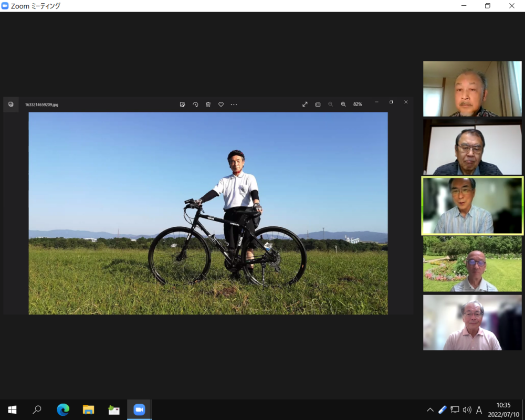Add the photo to favorites with heart icon
The image size is (525, 420).
[x=221, y=104]
